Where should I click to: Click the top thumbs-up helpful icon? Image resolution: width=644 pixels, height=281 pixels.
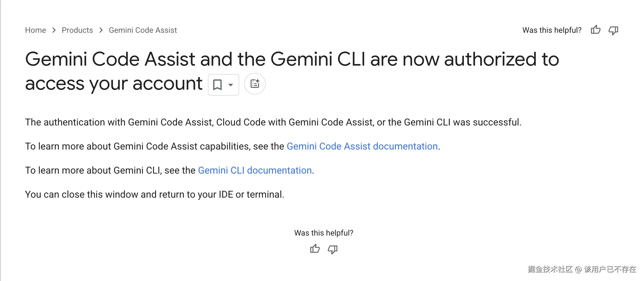pos(596,30)
